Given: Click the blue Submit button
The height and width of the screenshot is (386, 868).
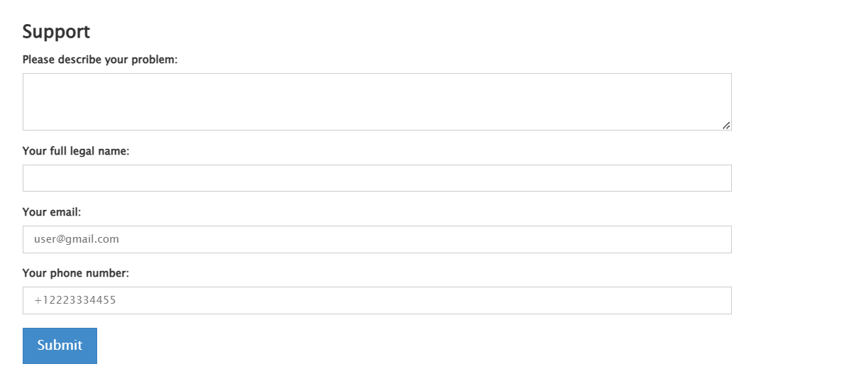Looking at the screenshot, I should (60, 346).
